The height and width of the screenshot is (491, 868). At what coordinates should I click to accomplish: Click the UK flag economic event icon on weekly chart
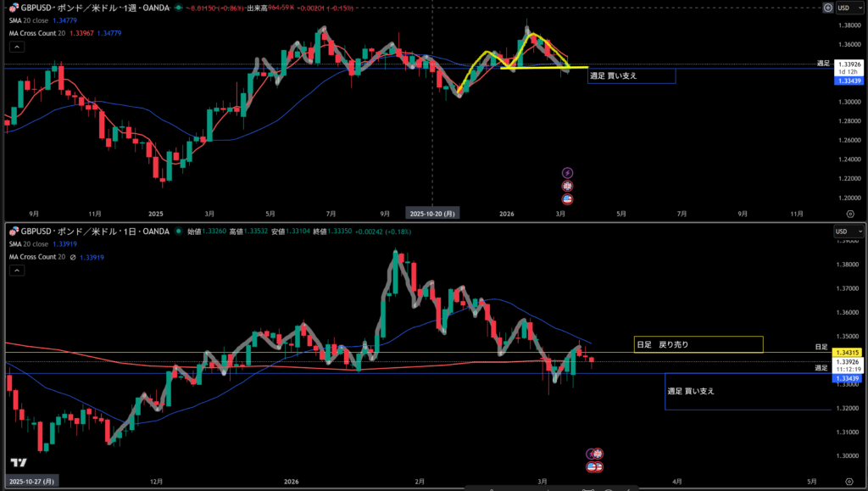click(x=568, y=186)
